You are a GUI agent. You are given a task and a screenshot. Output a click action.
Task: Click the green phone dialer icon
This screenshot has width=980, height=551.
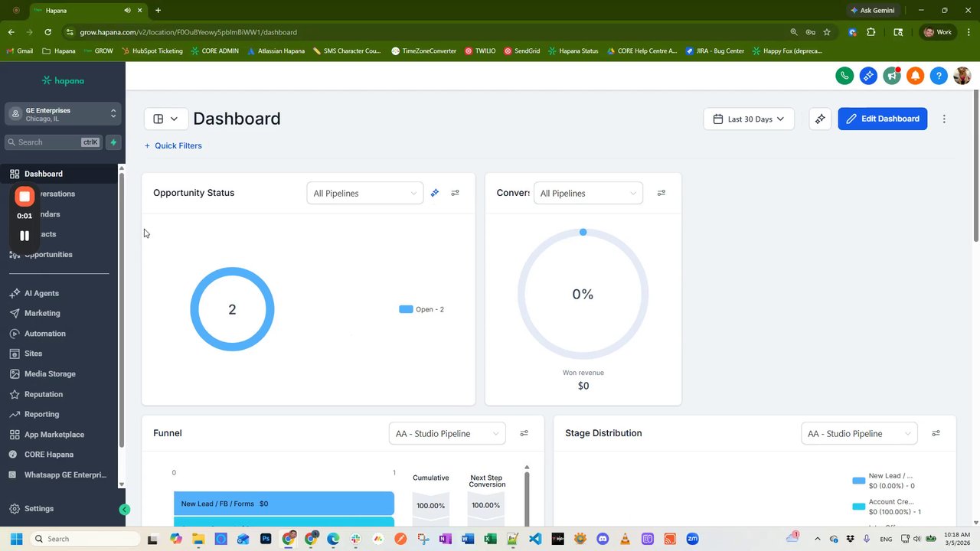(x=844, y=76)
